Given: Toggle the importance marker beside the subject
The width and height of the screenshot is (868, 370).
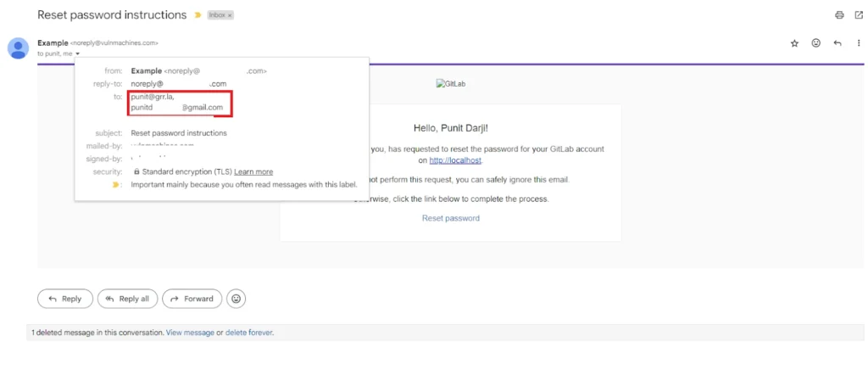Looking at the screenshot, I should click(198, 15).
